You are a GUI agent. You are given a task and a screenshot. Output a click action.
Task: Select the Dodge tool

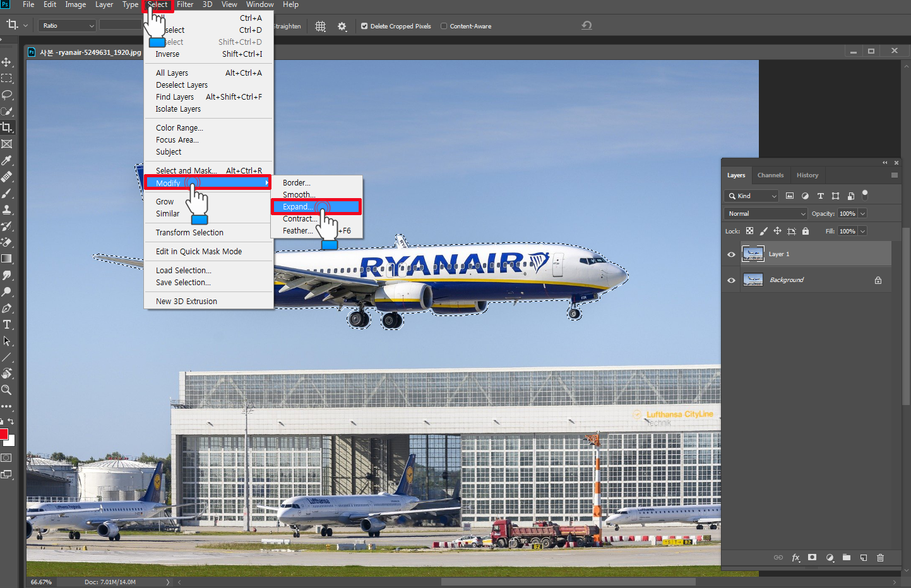point(6,291)
